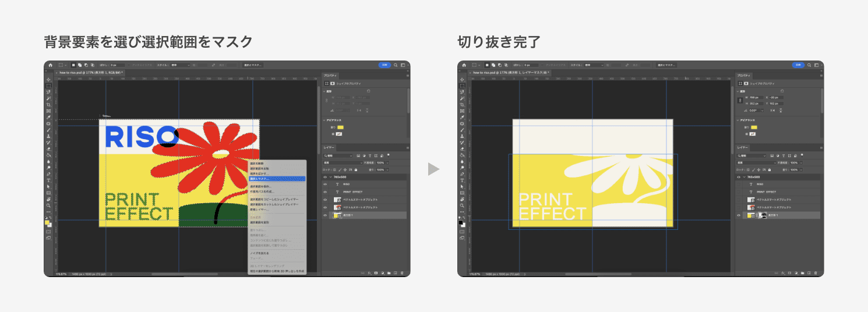This screenshot has height=312, width=868.
Task: Open angle dropdown in right Properties panel
Action: point(763,111)
